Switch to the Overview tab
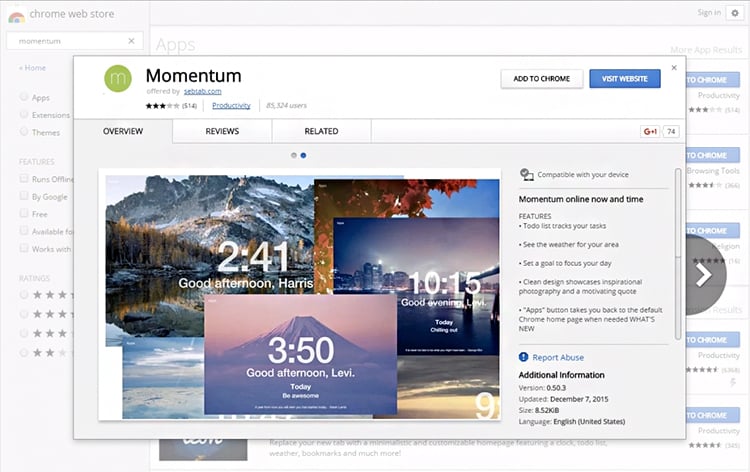Image resolution: width=750 pixels, height=472 pixels. click(x=123, y=131)
